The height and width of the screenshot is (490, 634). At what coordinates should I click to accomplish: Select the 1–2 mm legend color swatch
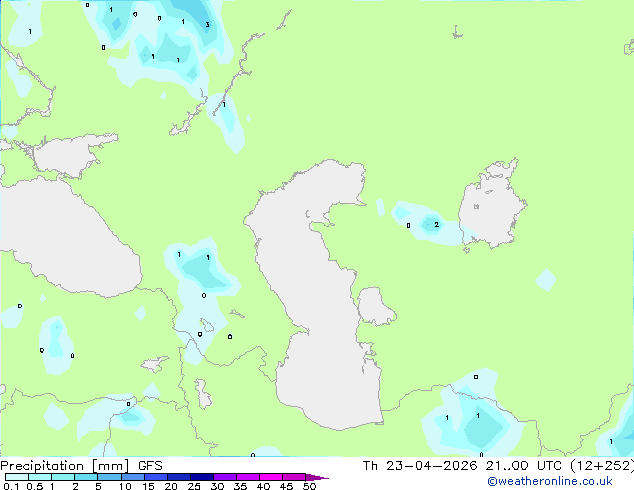coord(63,477)
